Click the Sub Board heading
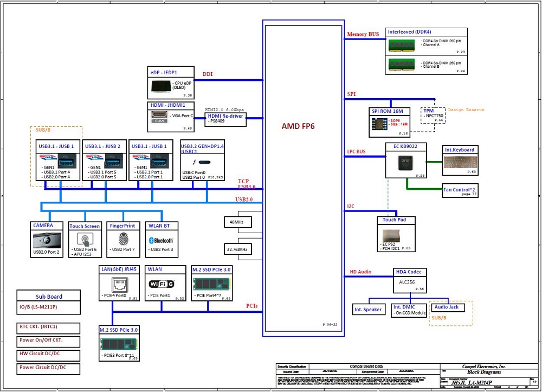542x392 pixels. pyautogui.click(x=49, y=297)
